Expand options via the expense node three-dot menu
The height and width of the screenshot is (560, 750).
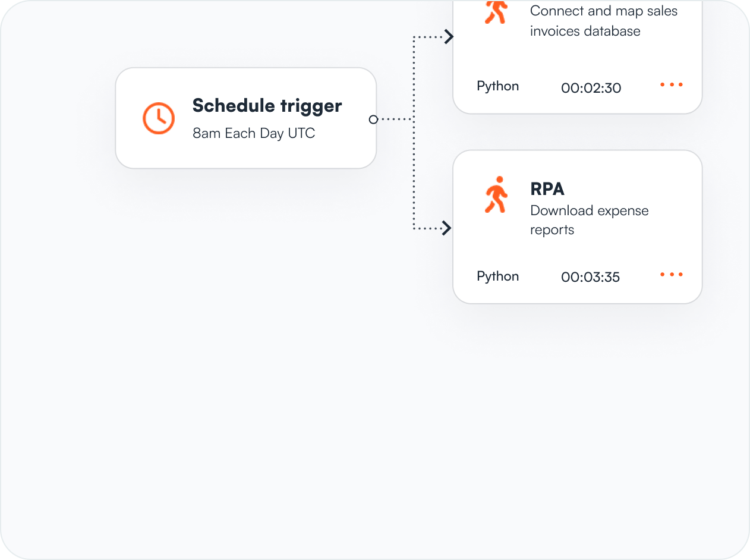click(x=671, y=274)
